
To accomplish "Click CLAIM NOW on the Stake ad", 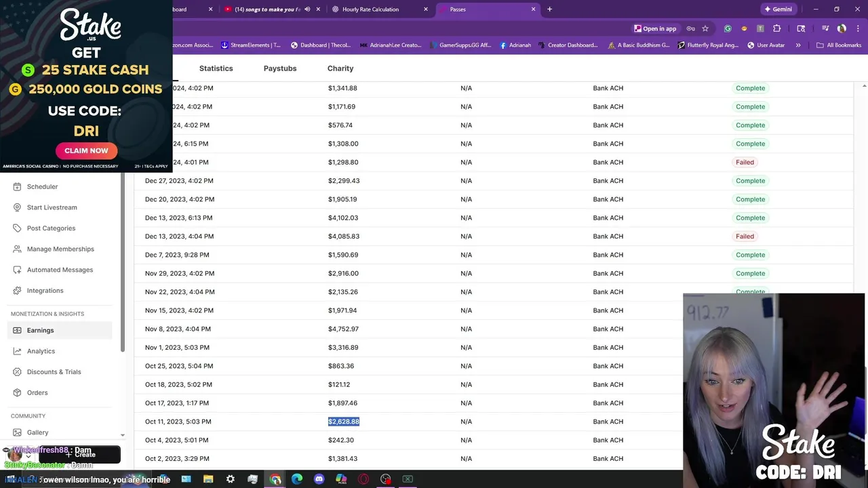I will (86, 150).
